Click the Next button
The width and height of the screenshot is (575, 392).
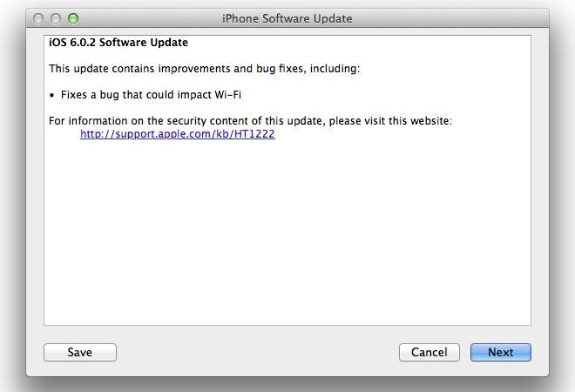(500, 352)
